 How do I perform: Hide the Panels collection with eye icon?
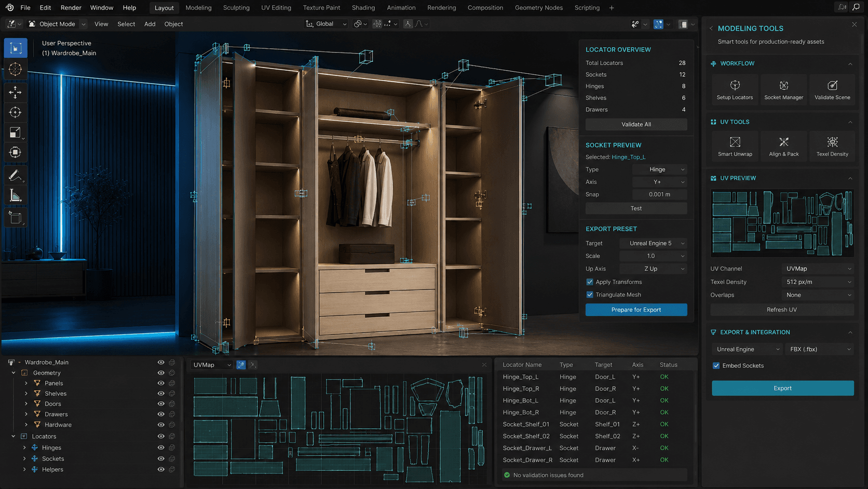click(x=161, y=383)
